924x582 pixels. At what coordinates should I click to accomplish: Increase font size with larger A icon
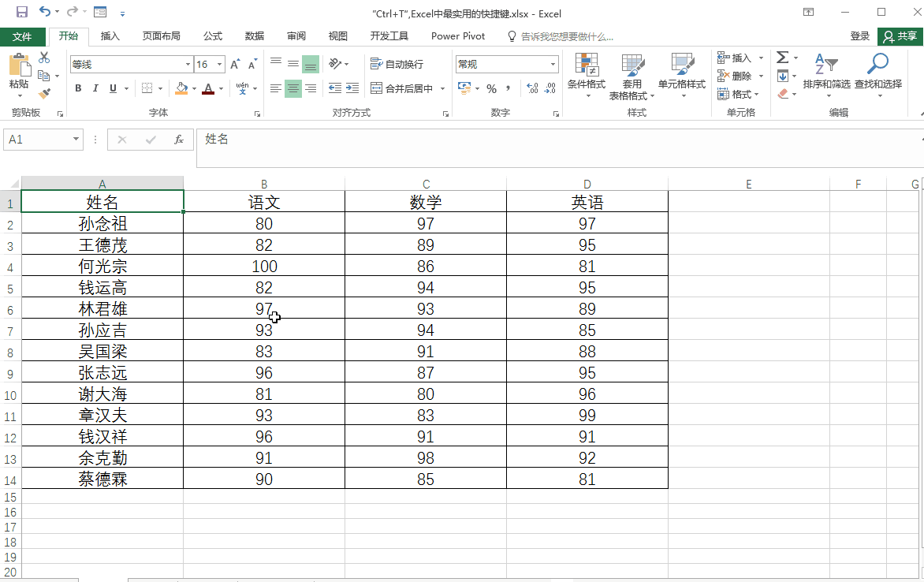235,65
